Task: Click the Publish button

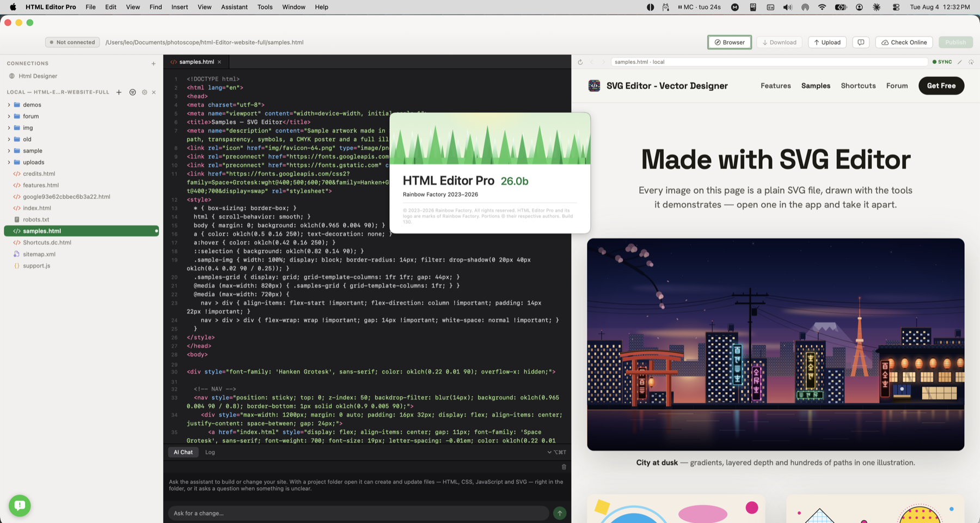Action: click(x=955, y=42)
